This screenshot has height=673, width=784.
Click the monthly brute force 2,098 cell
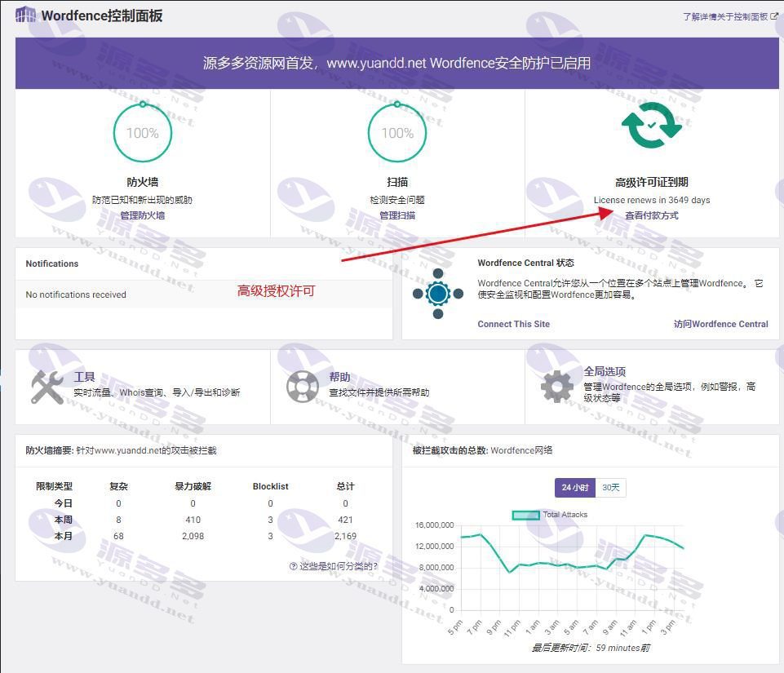(x=193, y=536)
